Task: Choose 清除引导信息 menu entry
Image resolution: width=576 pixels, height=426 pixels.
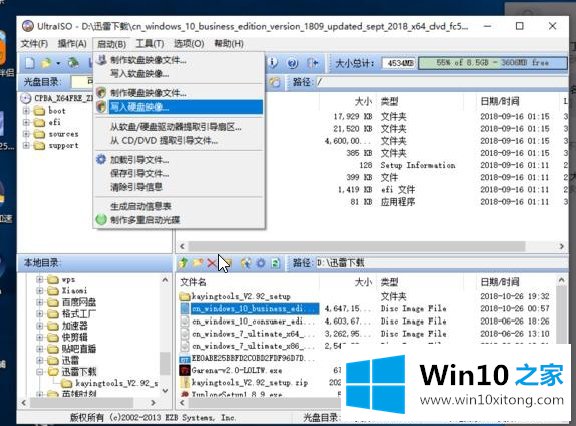Action: point(179,187)
